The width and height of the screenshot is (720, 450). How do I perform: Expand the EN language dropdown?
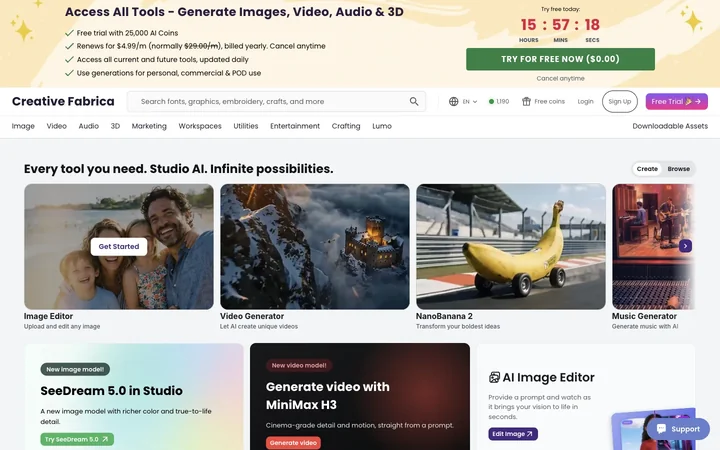470,101
